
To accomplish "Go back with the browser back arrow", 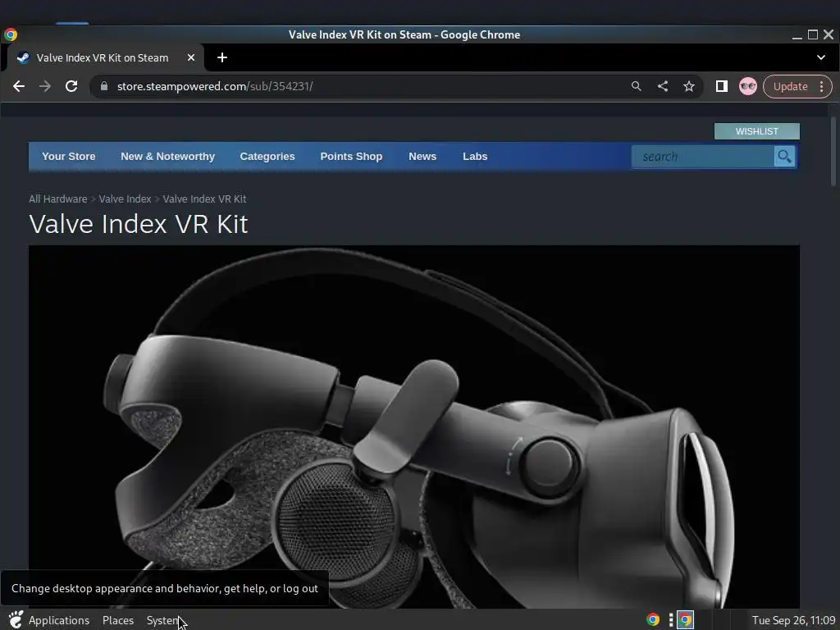I will coord(19,86).
